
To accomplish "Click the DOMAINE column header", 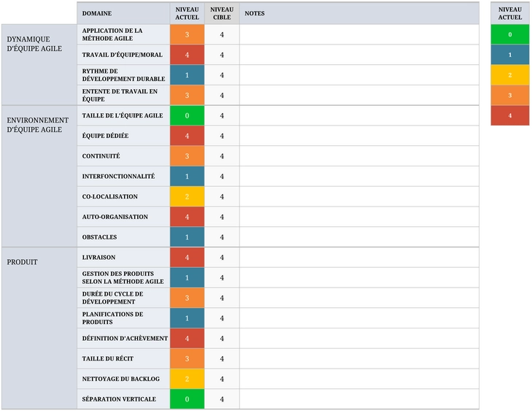I will point(123,13).
